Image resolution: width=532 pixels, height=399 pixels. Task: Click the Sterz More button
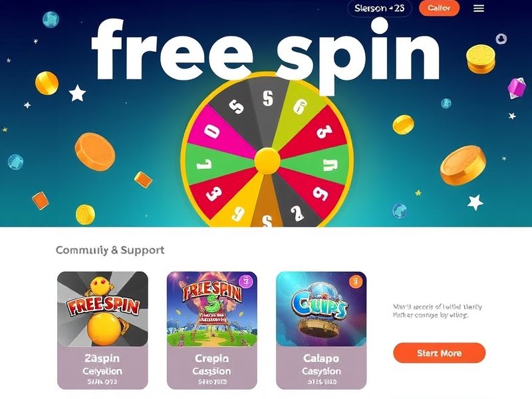click(439, 353)
